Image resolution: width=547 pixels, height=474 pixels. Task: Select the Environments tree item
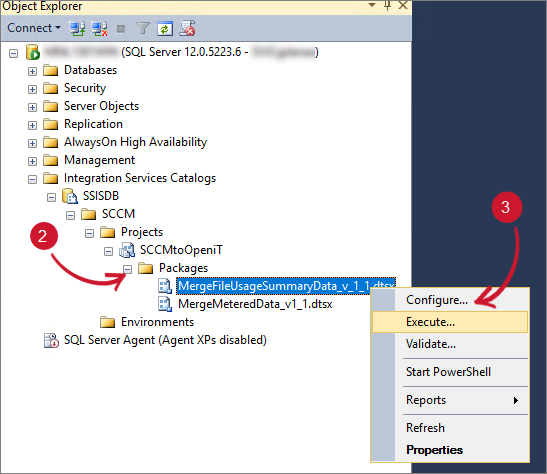(157, 322)
